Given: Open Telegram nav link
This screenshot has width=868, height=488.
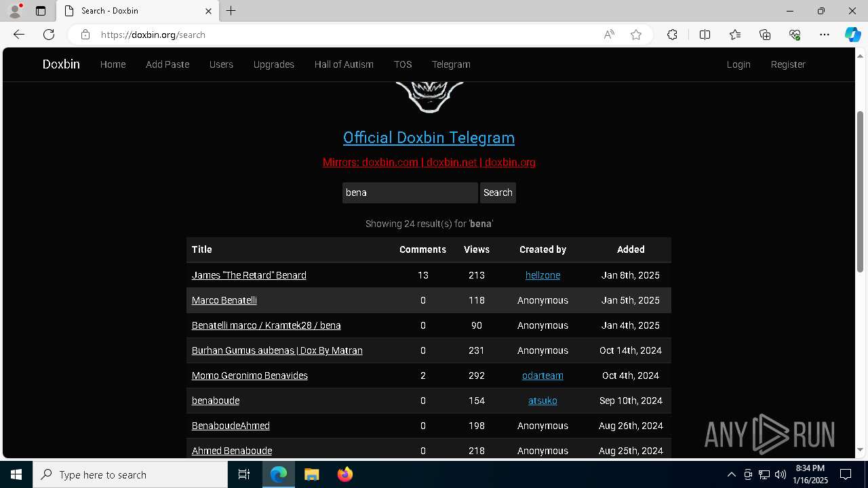Looking at the screenshot, I should 451,64.
